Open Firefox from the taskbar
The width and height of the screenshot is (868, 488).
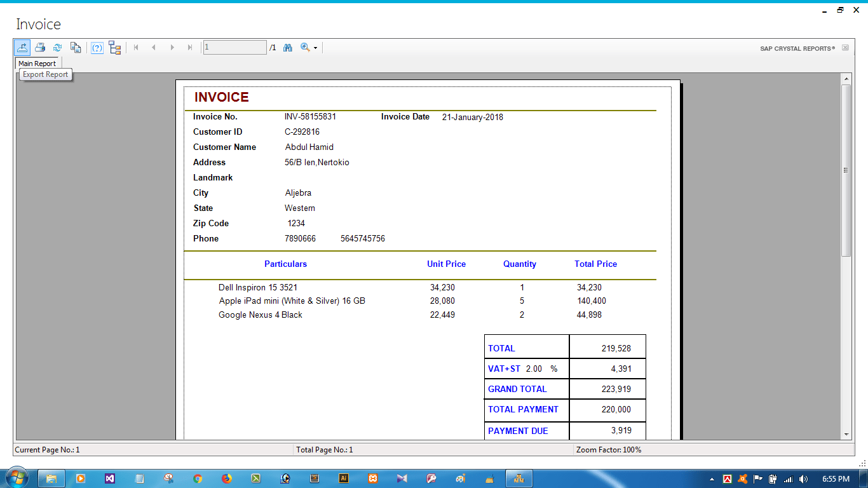[227, 478]
